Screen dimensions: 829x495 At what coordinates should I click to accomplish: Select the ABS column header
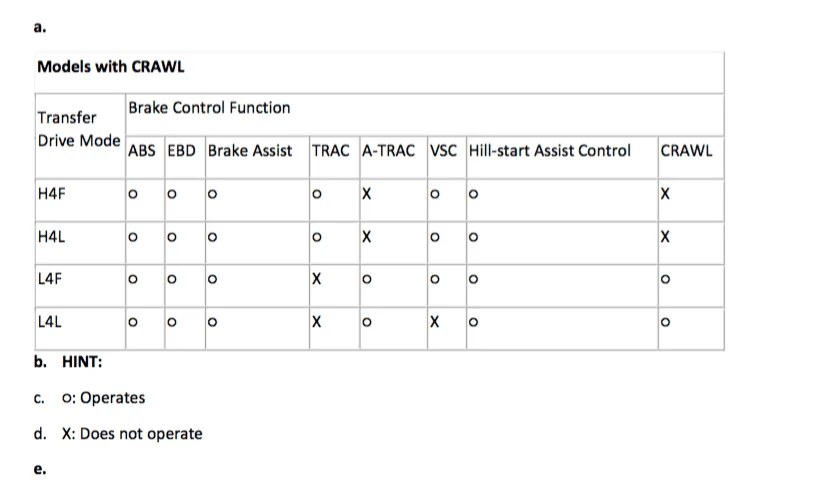tap(144, 151)
